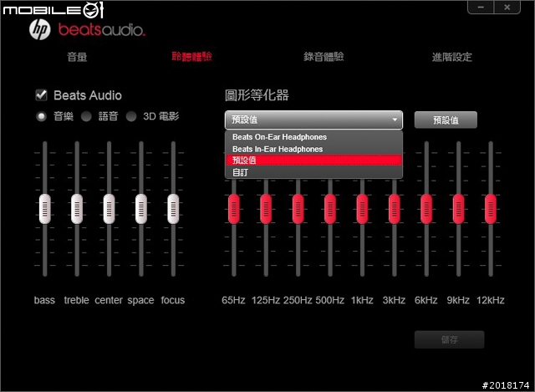Click the HP logo icon
The width and height of the screenshot is (535, 392).
40,30
